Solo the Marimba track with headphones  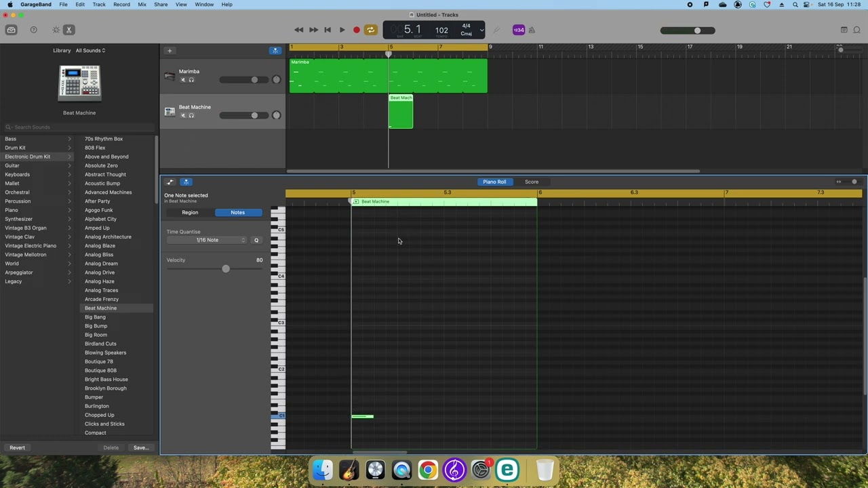(x=191, y=80)
